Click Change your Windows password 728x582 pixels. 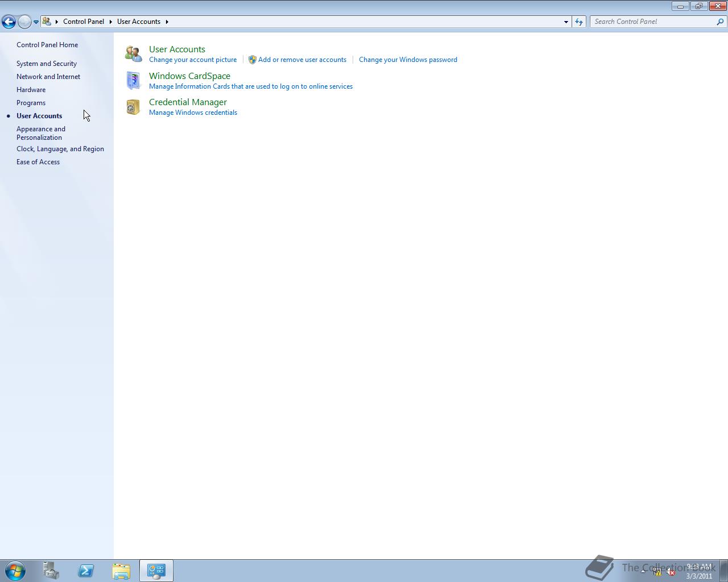click(x=408, y=60)
